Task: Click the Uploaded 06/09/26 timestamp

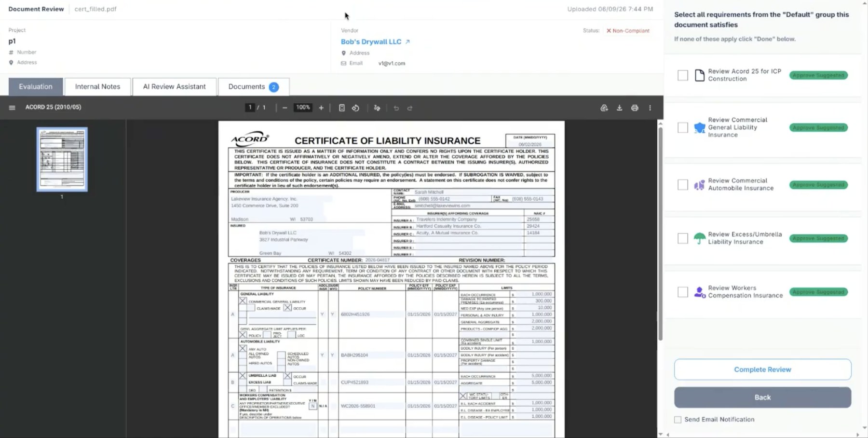Action: pos(610,9)
